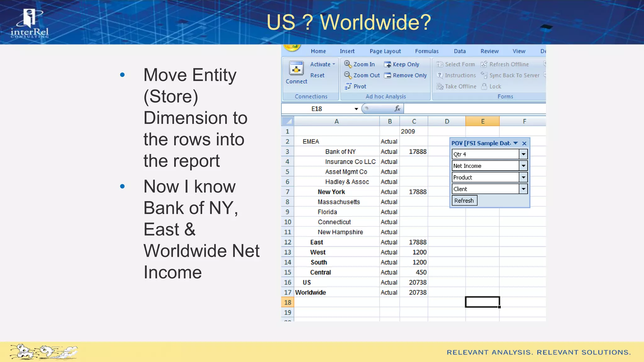Screen dimensions: 644x362
Task: Click the Zoom In label
Action: [x=364, y=64]
